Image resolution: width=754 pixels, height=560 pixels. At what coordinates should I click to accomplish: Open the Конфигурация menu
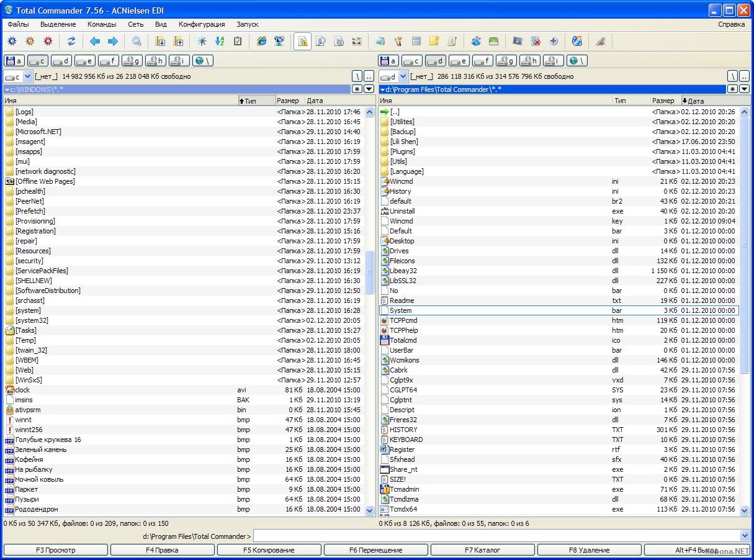click(202, 24)
